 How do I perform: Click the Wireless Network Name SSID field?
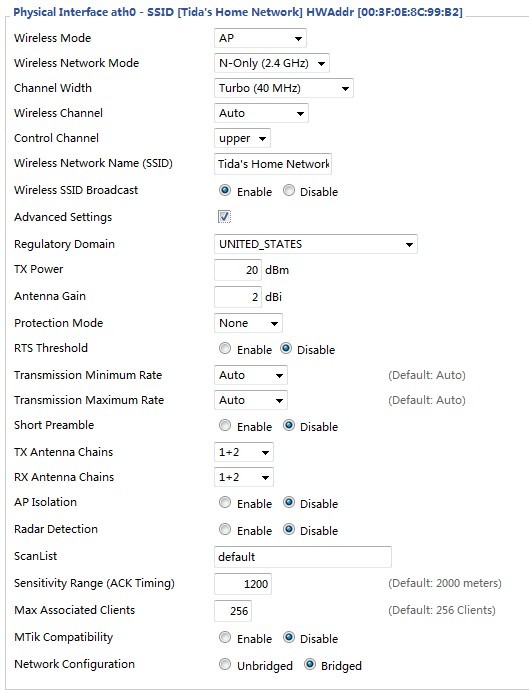point(273,164)
